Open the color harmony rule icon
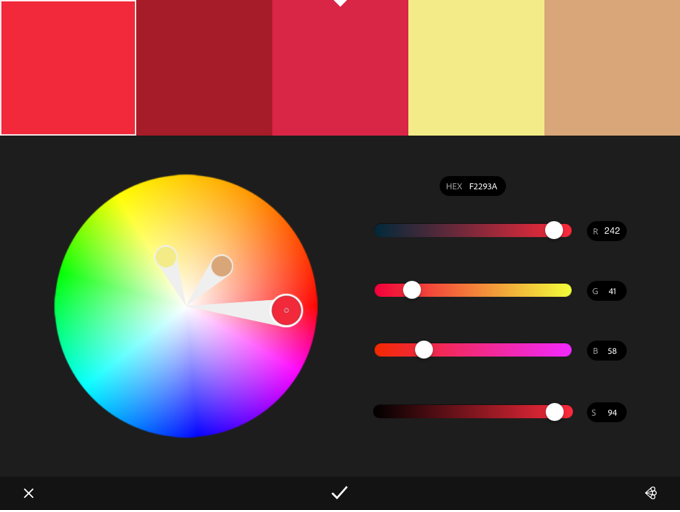 (x=651, y=493)
